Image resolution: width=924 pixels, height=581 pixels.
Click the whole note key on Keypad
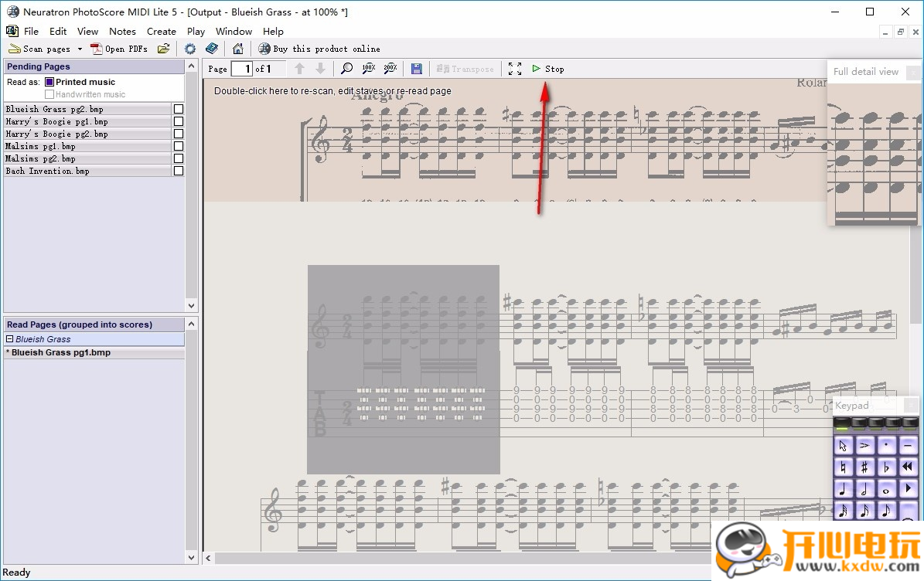pos(886,489)
